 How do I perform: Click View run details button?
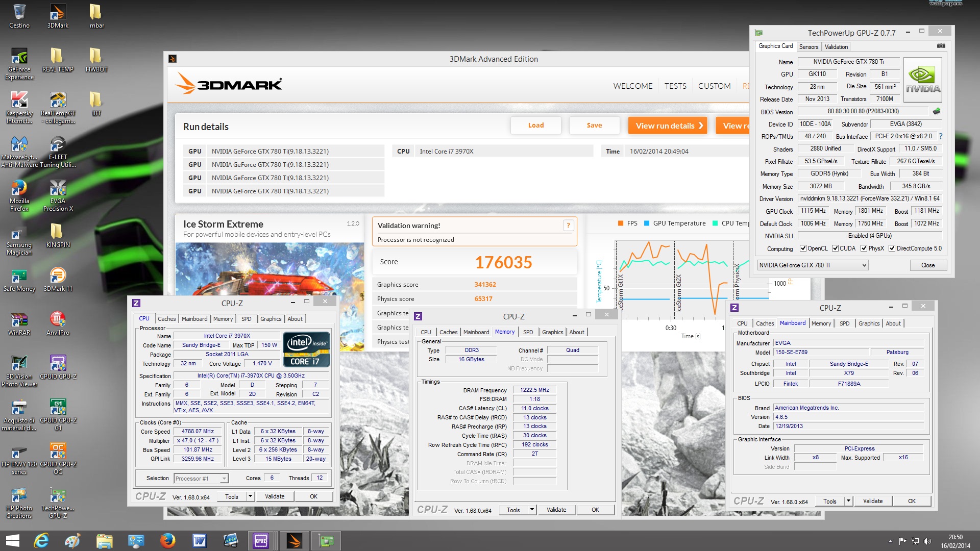668,126
